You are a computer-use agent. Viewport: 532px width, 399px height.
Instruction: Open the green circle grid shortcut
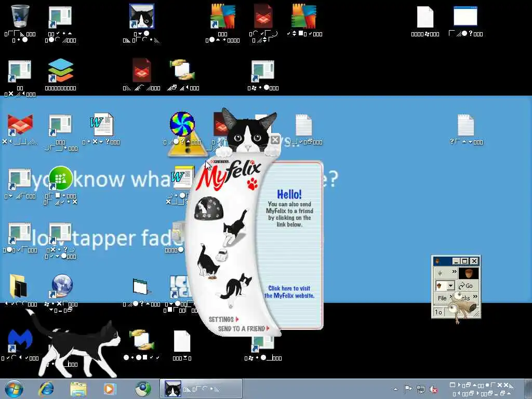pos(60,178)
